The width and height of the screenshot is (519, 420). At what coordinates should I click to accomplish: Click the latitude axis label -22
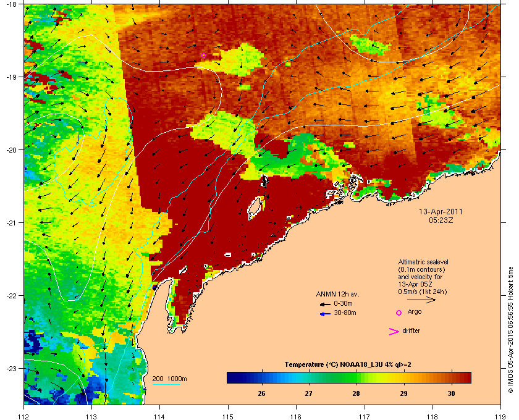pos(11,295)
